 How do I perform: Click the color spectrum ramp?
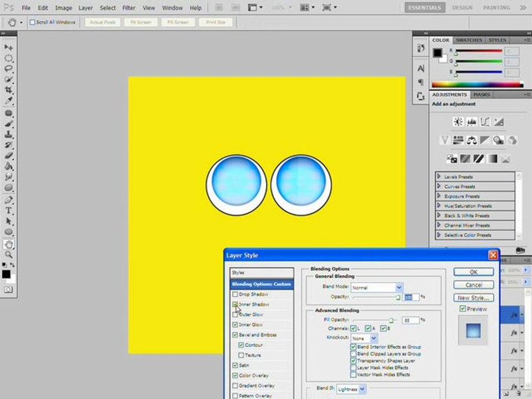click(x=477, y=84)
